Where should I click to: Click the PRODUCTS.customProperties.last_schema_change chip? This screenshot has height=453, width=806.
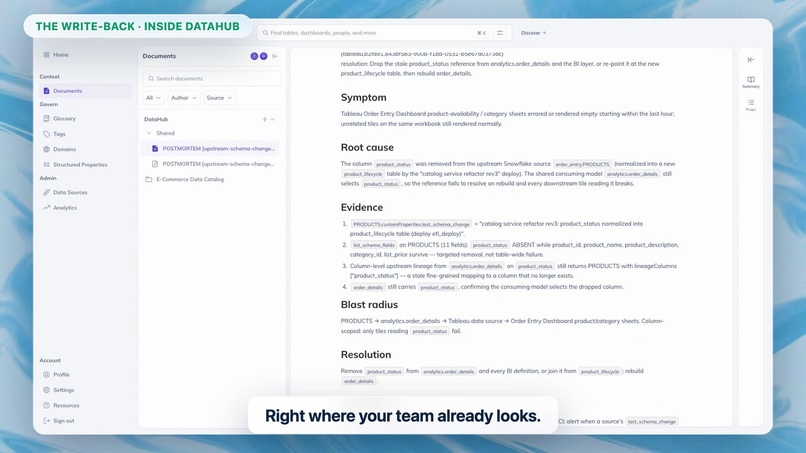pyautogui.click(x=411, y=224)
